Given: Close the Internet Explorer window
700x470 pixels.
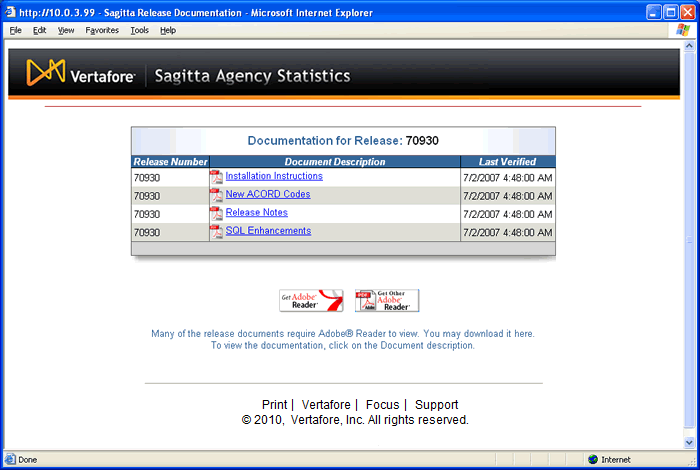Looking at the screenshot, I should pos(688,12).
